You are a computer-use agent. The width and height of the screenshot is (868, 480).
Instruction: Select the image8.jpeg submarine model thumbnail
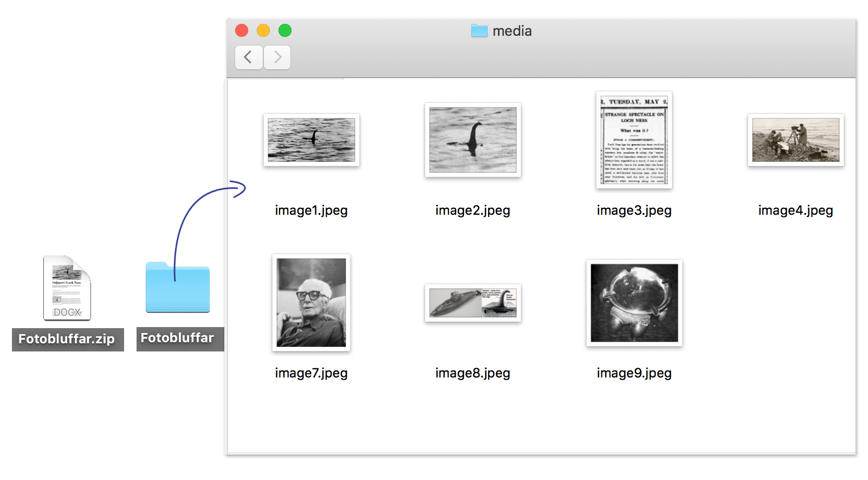click(x=472, y=303)
